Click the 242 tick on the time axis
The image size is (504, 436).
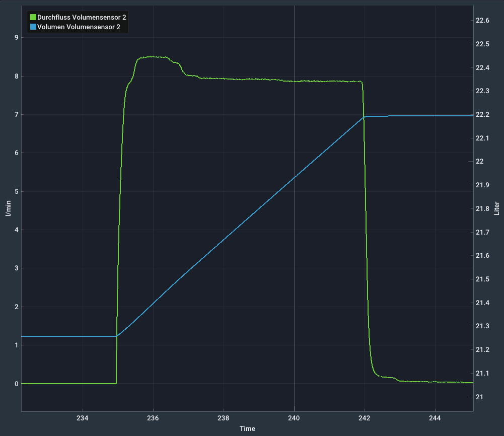tap(365, 418)
